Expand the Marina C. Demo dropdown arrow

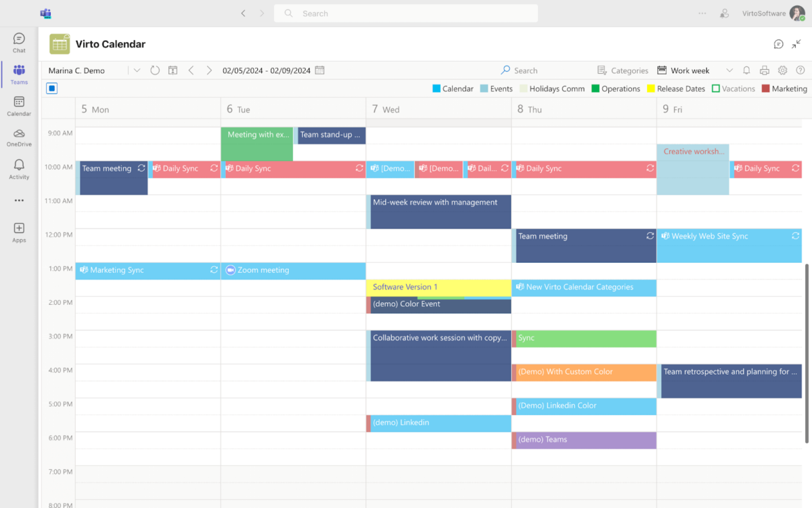[x=137, y=70]
